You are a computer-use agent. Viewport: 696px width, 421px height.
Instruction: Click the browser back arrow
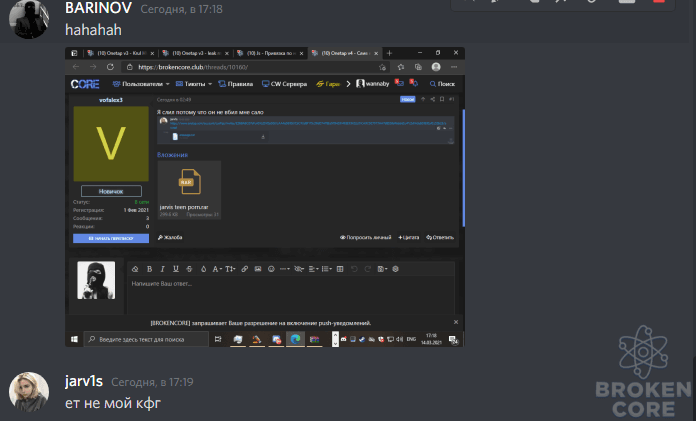click(x=76, y=67)
